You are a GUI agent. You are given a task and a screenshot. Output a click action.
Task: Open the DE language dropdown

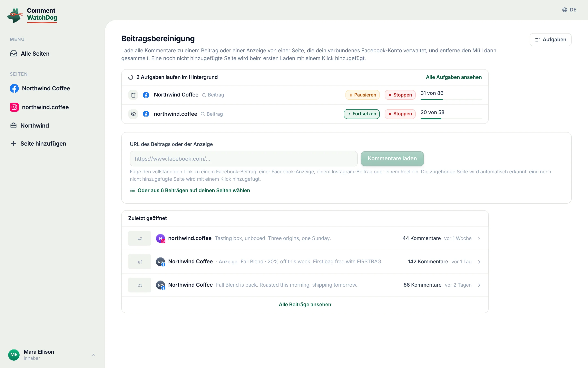[569, 10]
